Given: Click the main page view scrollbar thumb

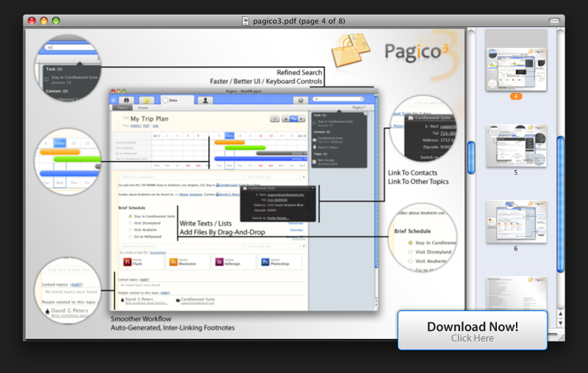Looking at the screenshot, I should pos(471,157).
